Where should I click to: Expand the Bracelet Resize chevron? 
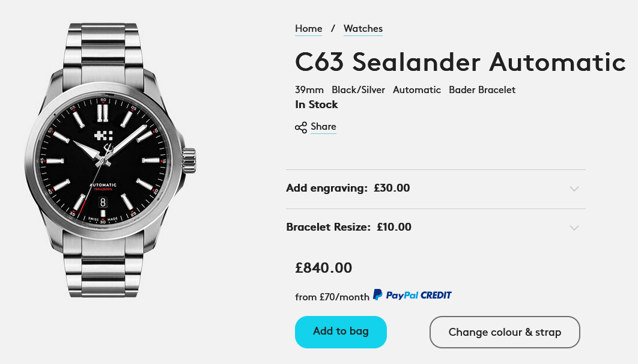(x=574, y=228)
